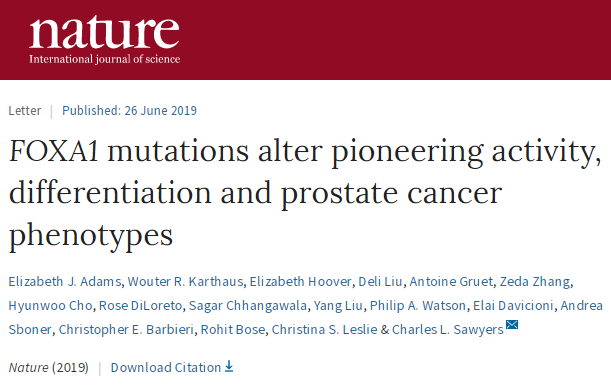Open author Elizabeth J. Adams link
This screenshot has width=611, height=386.
(65, 281)
